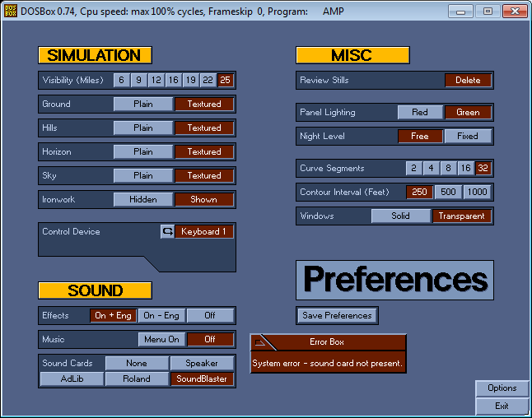Open the Keyboard 1 control device selector
This screenshot has height=418, width=532.
point(204,232)
